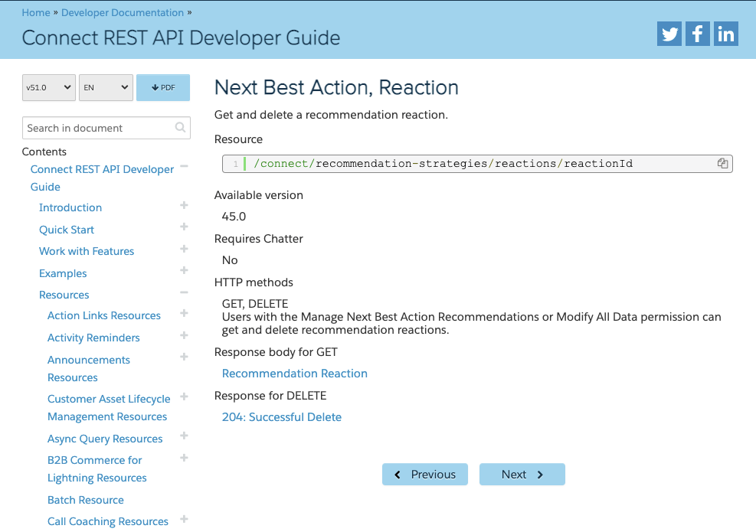The height and width of the screenshot is (532, 756).
Task: Open Async Query Resources topic
Action: [105, 439]
